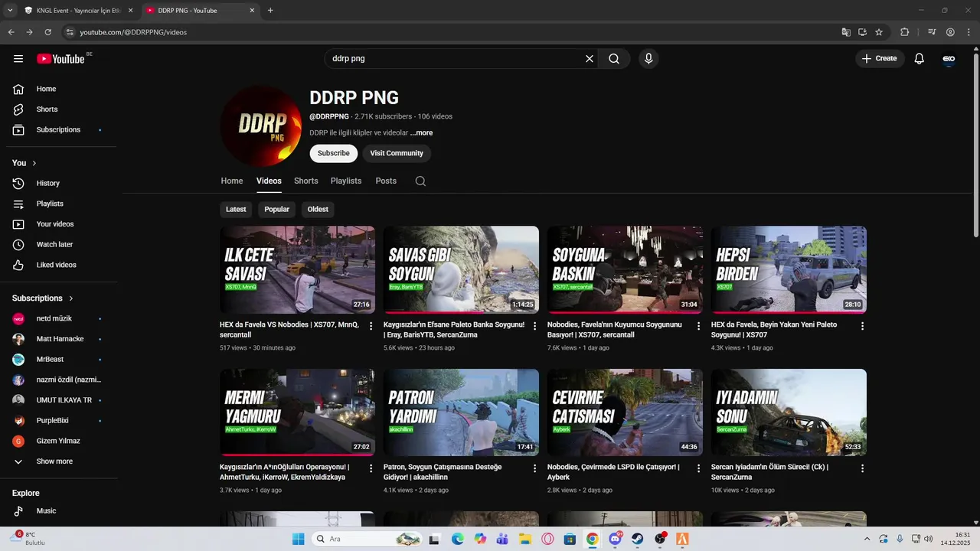Go back to the previous page

[11, 32]
